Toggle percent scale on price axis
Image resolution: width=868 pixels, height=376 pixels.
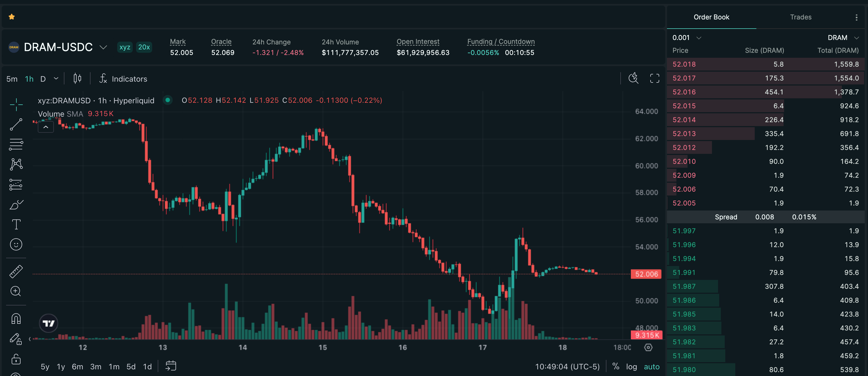pyautogui.click(x=616, y=367)
